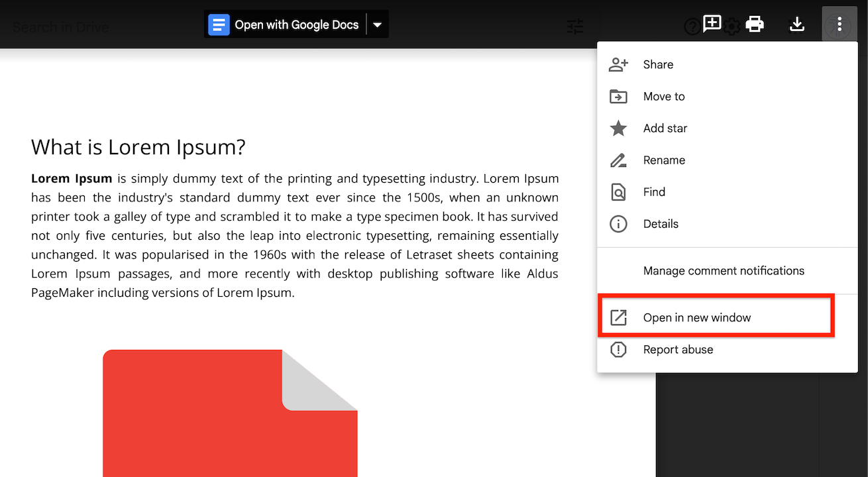Choose Find in the menu
868x477 pixels.
[x=653, y=191]
